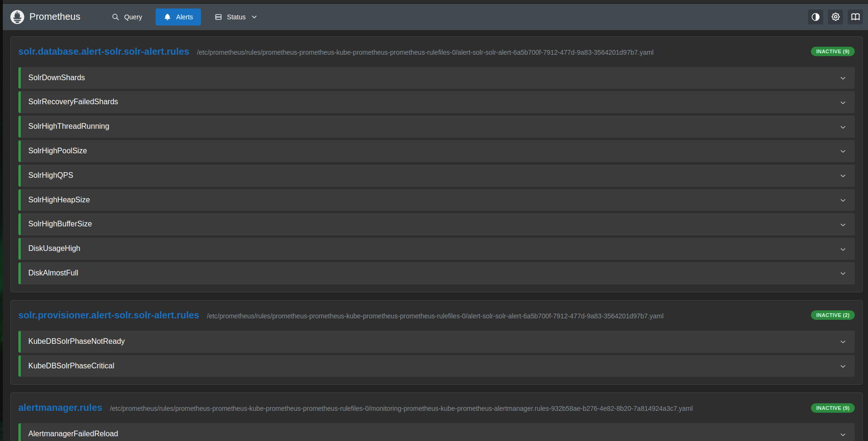
Task: Expand the KubeDBSolrPhaseNotReady chevron
Action: 843,342
